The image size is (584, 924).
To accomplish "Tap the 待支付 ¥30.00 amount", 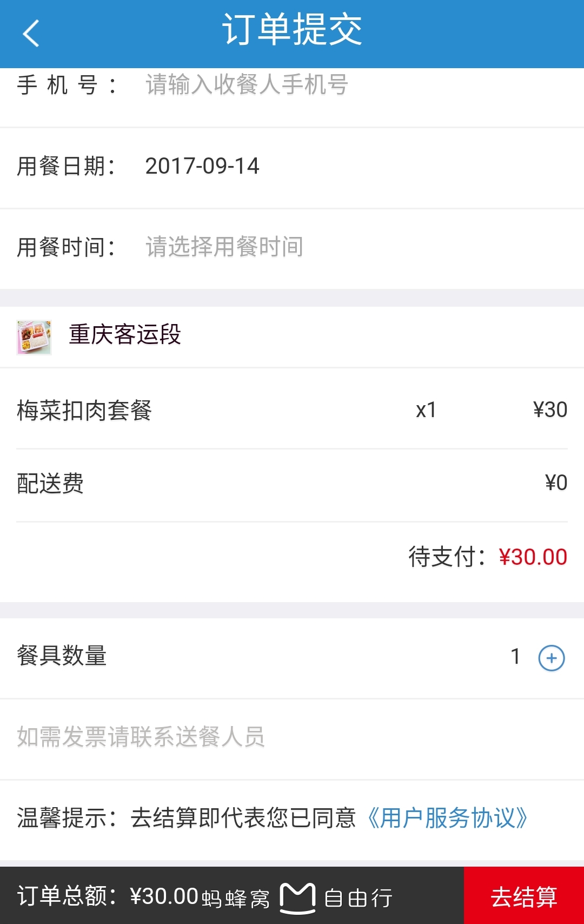I will 532,557.
